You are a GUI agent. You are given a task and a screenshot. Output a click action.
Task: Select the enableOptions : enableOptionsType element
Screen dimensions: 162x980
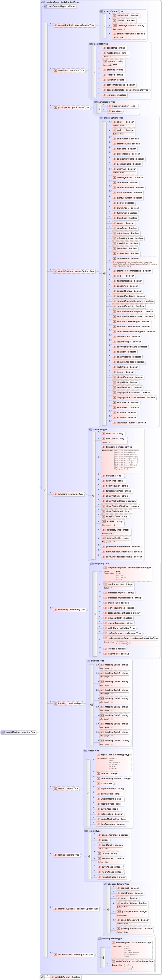pyautogui.click(x=74, y=271)
